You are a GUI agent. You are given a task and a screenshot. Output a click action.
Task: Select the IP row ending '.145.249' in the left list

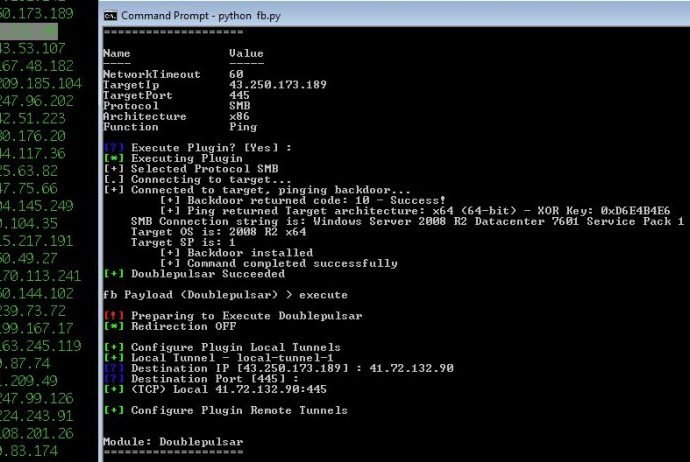tap(37, 206)
